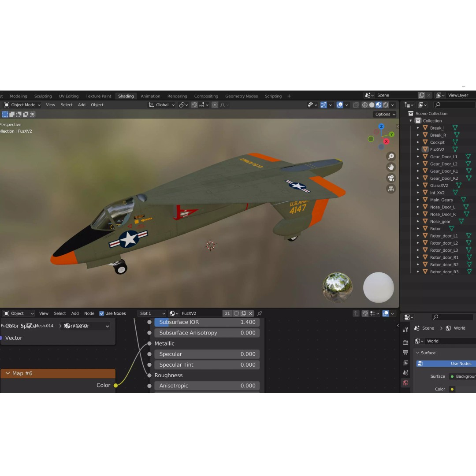Adjust the Specular Tint value slider
The width and height of the screenshot is (476, 476).
pyautogui.click(x=207, y=365)
